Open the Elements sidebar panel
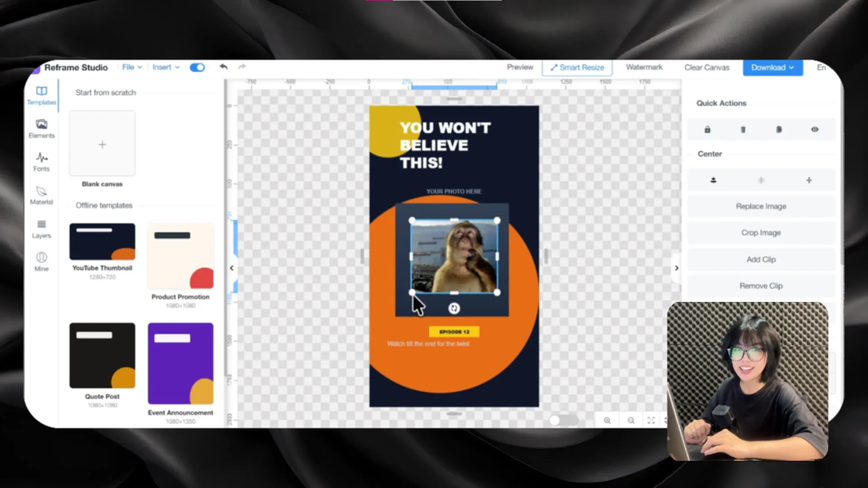 point(41,129)
